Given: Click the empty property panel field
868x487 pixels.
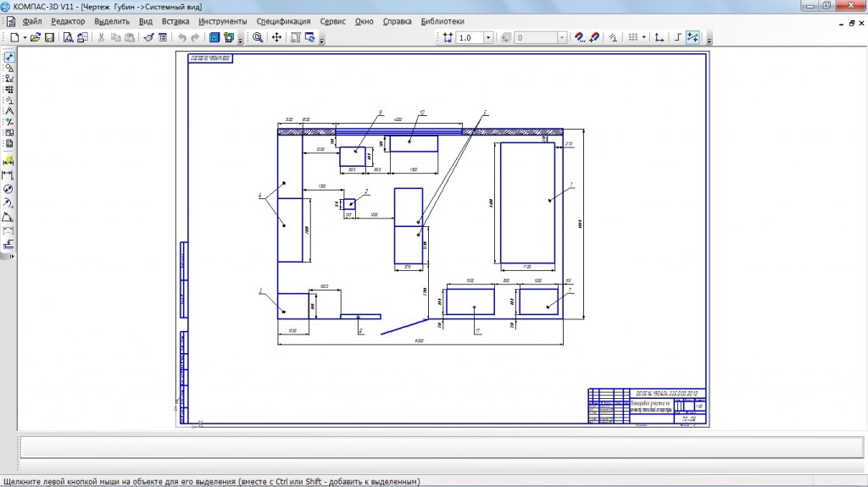Looking at the screenshot, I should [x=442, y=447].
